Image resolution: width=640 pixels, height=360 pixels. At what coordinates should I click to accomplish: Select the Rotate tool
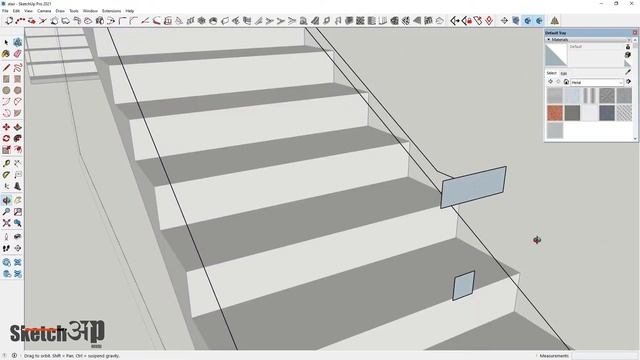[6, 139]
